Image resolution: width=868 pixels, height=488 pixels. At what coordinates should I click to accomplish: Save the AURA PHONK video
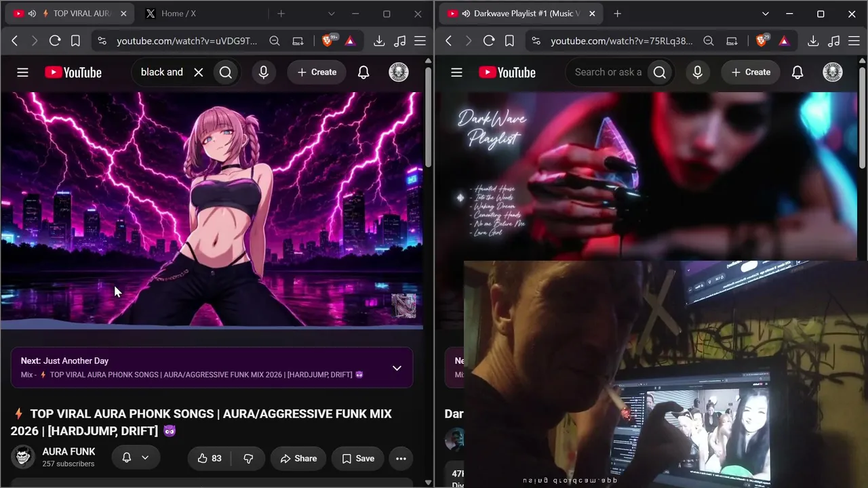(x=358, y=458)
